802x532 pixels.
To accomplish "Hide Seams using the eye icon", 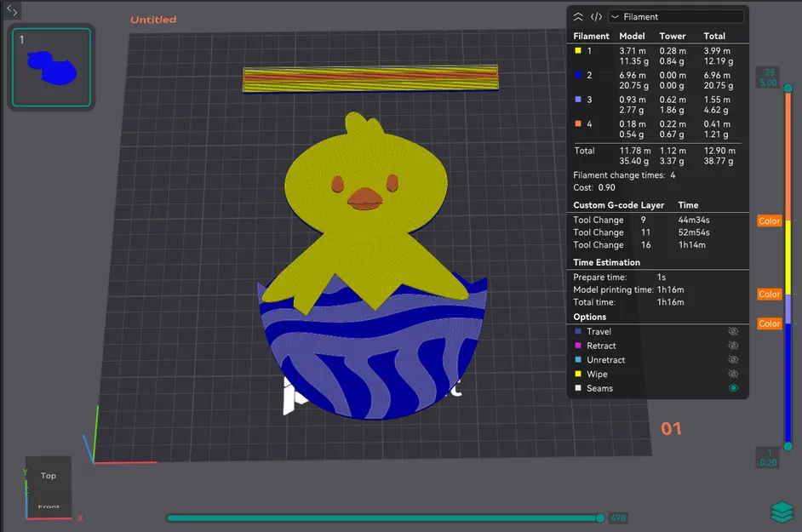I will [733, 388].
